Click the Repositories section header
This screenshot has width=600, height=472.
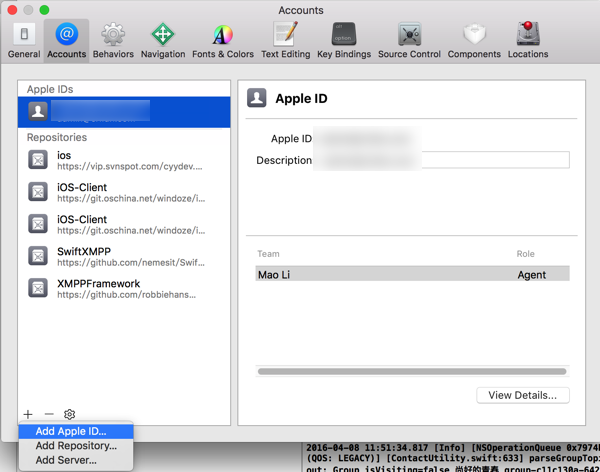pos(57,137)
